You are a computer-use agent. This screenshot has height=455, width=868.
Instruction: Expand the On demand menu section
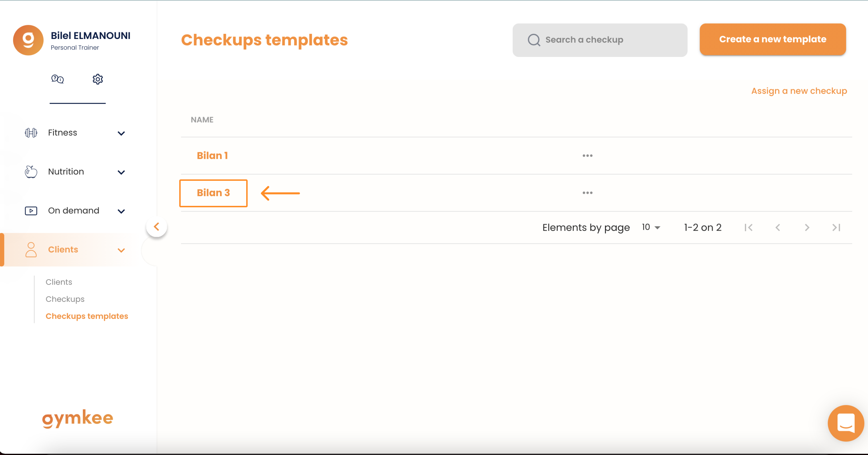point(75,211)
